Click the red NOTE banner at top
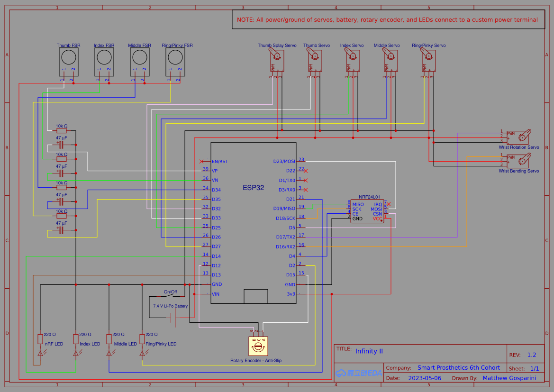Viewport: 554px width, 392px height. (386, 19)
